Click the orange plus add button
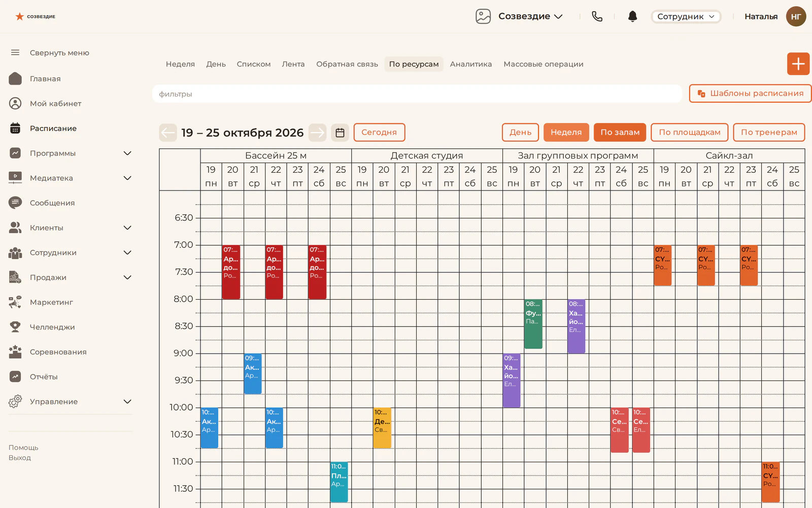The height and width of the screenshot is (508, 812). 798,63
